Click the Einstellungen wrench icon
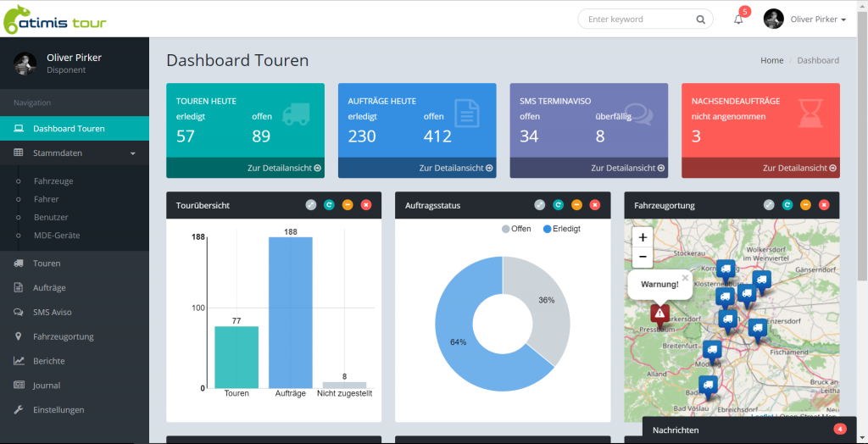The width and height of the screenshot is (868, 444). [19, 410]
